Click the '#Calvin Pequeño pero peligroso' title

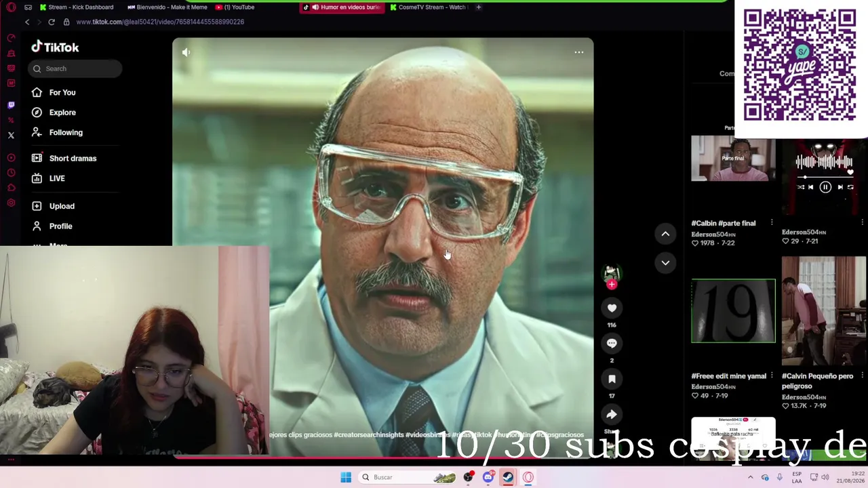(x=817, y=381)
